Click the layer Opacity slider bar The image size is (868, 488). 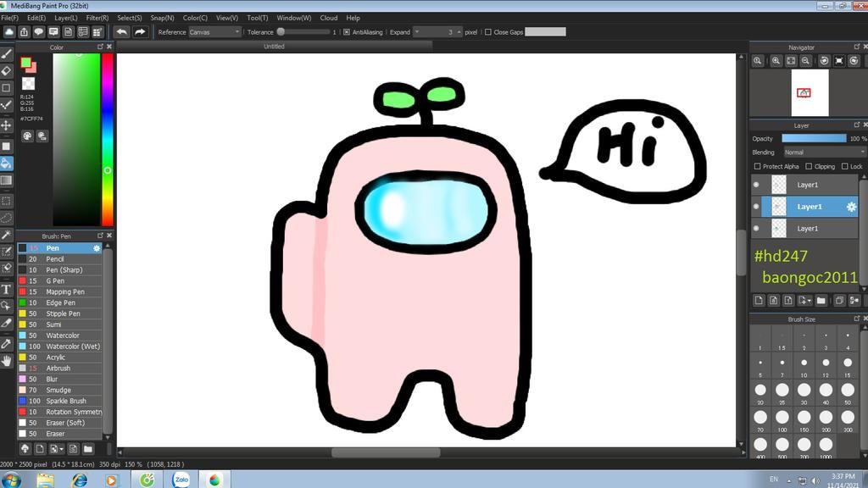[x=814, y=138]
